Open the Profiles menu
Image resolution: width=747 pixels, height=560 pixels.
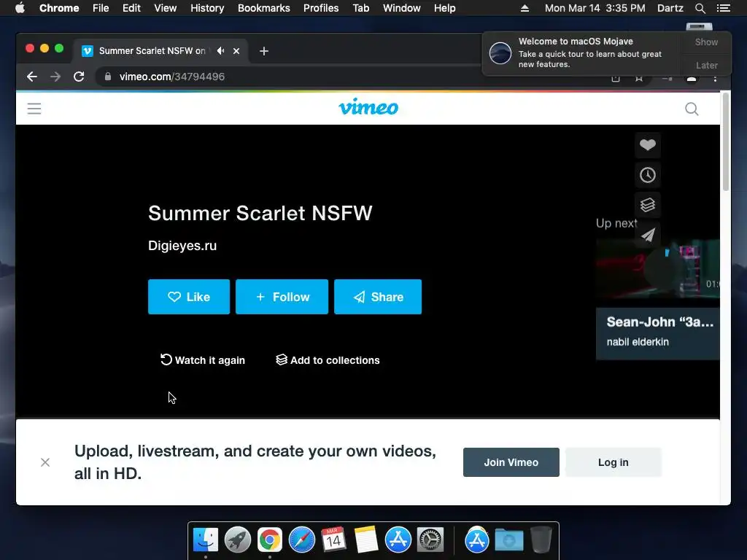coord(321,8)
